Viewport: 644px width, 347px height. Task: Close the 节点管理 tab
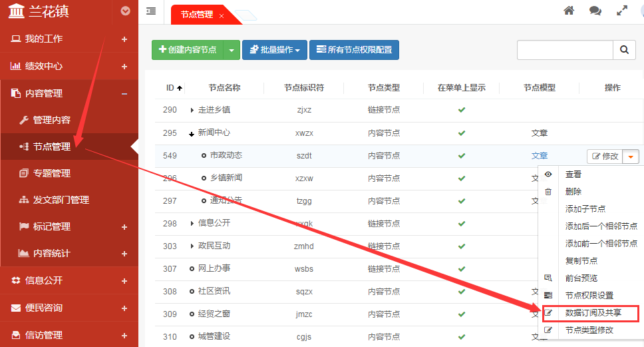[222, 16]
